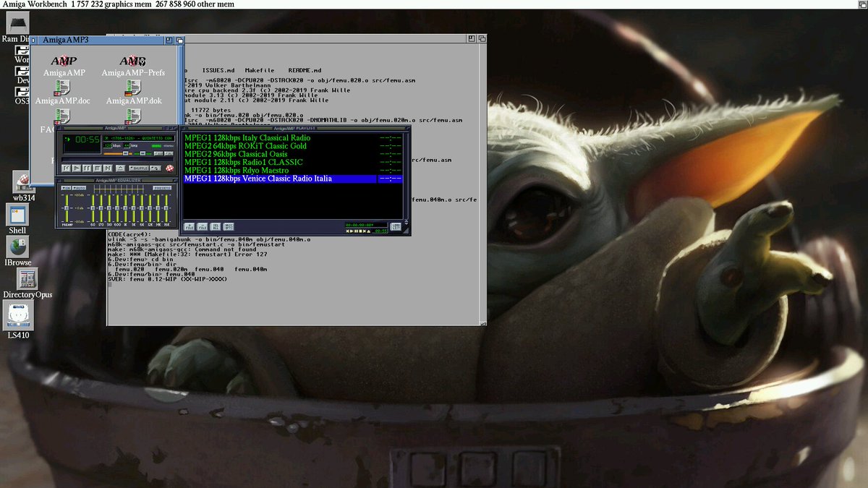
Task: Toggle the EQ window button
Action: 158,153
